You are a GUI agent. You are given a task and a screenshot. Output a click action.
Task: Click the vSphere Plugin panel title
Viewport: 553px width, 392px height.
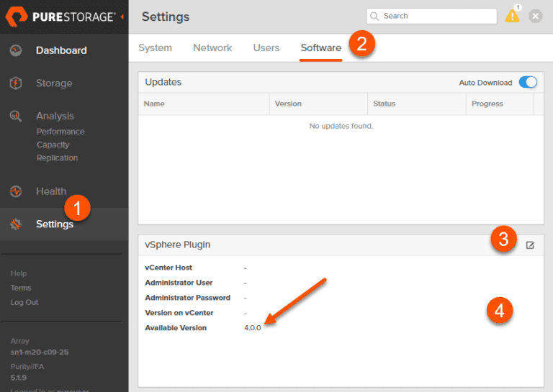coord(177,245)
